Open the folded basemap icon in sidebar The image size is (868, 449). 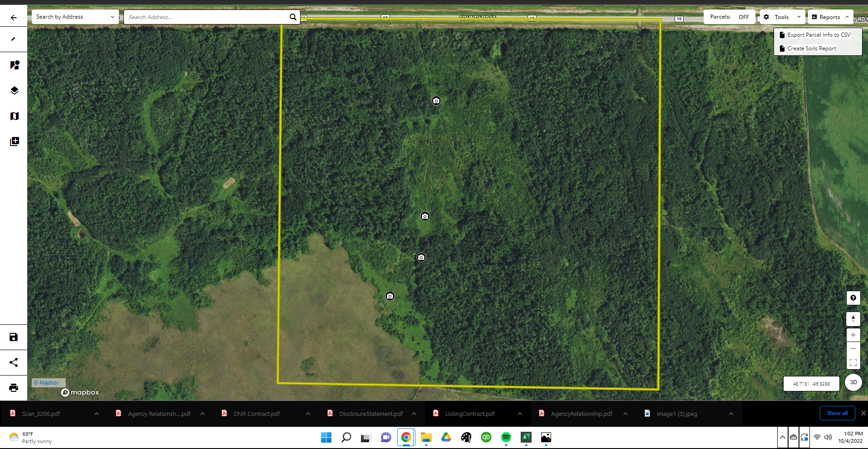tap(14, 116)
